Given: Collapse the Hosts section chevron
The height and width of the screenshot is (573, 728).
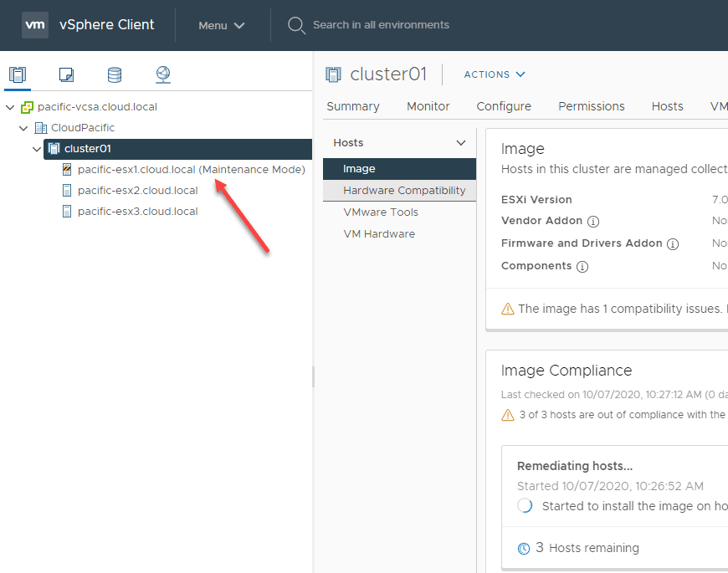Looking at the screenshot, I should pos(460,143).
